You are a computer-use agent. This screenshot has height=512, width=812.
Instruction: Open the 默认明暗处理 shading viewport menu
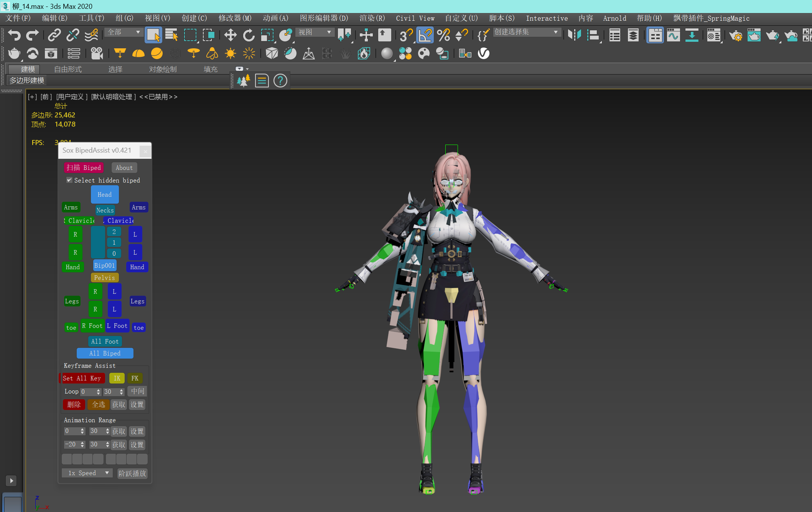[114, 97]
